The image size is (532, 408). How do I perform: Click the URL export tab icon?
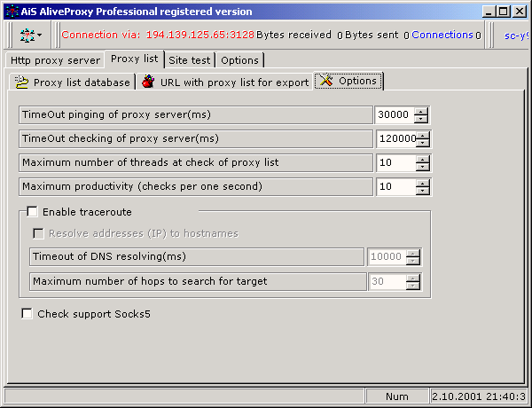148,82
